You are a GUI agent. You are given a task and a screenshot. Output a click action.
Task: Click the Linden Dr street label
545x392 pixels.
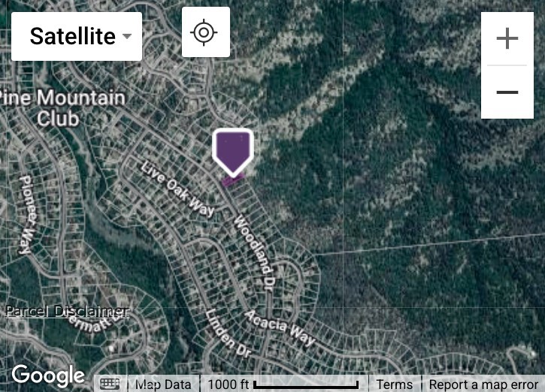click(x=228, y=334)
